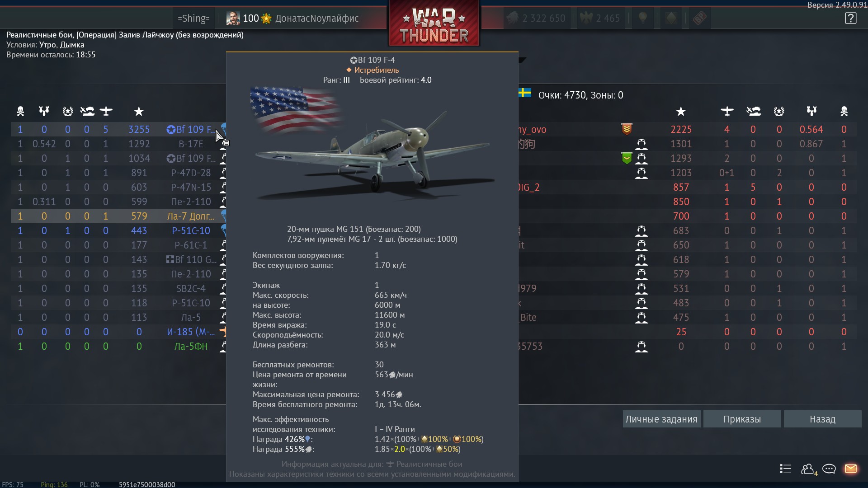This screenshot has height=488, width=868.
Task: Open the help question mark icon
Action: pos(850,19)
